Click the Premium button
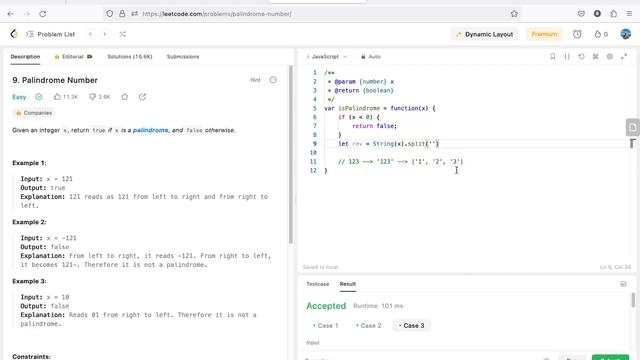 pos(544,34)
